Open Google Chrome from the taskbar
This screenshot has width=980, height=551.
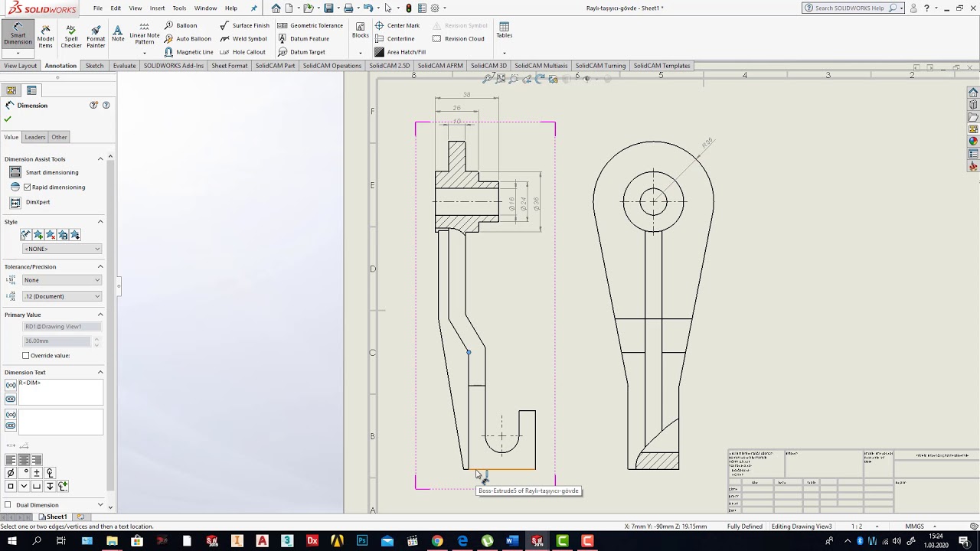(x=437, y=541)
